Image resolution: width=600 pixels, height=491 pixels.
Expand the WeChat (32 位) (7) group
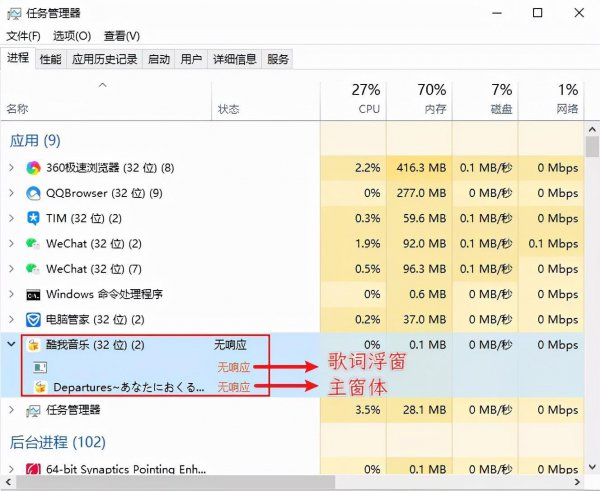(11, 269)
